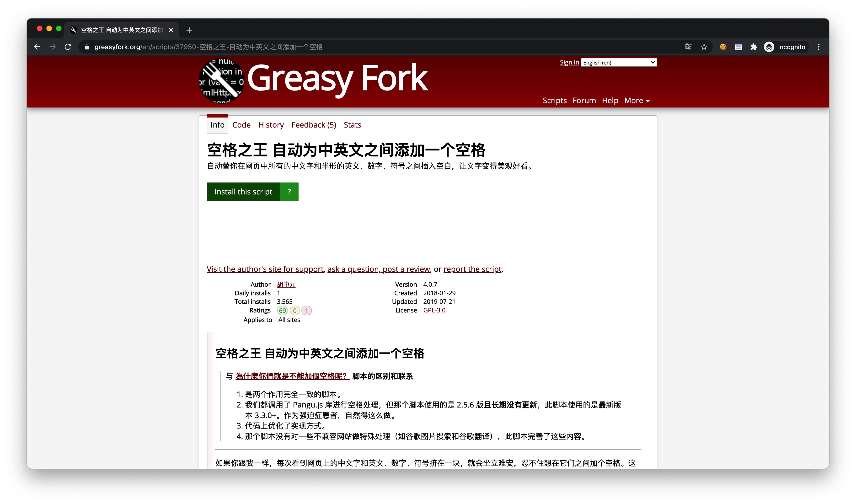856x504 pixels.
Task: Open a new browser tab
Action: [189, 30]
